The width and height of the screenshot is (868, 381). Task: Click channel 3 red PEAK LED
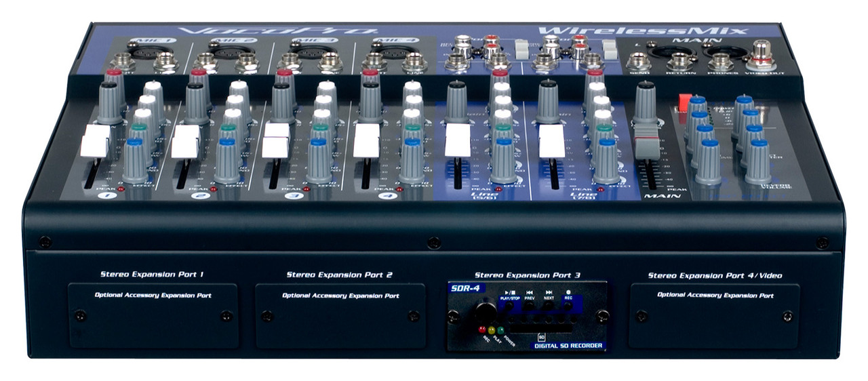click(306, 188)
